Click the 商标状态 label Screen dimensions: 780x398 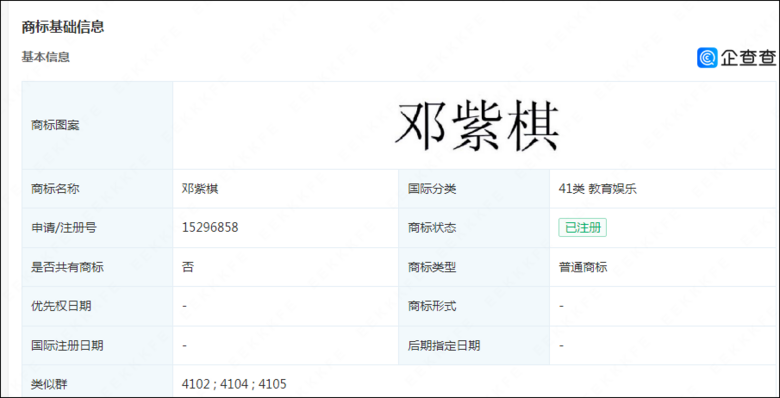pyautogui.click(x=432, y=228)
